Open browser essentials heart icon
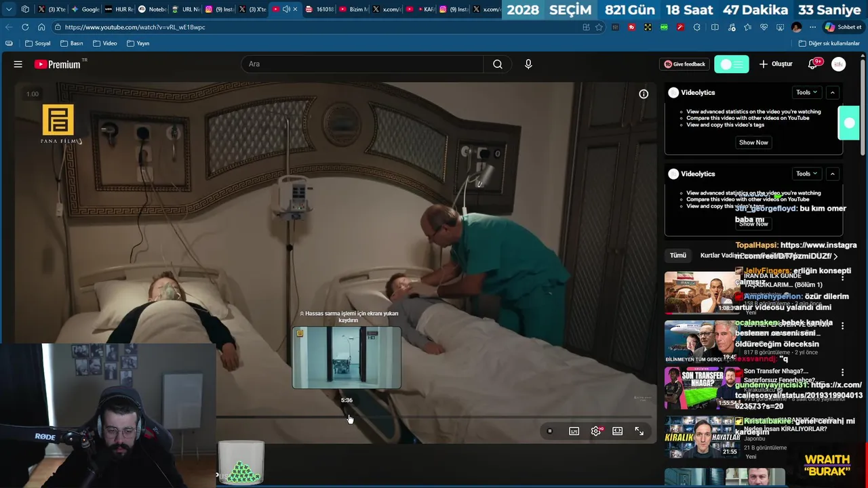Viewport: 868px width, 488px height. pos(764,27)
